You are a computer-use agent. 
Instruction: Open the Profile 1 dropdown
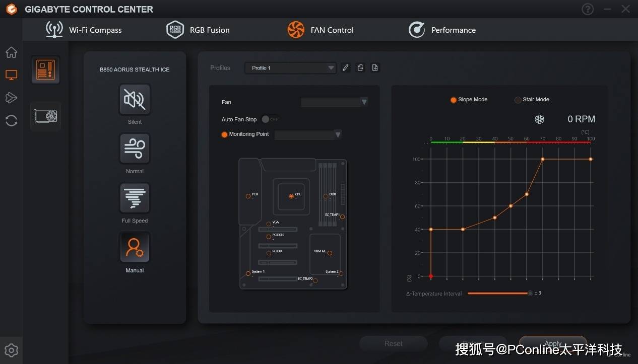click(x=290, y=68)
